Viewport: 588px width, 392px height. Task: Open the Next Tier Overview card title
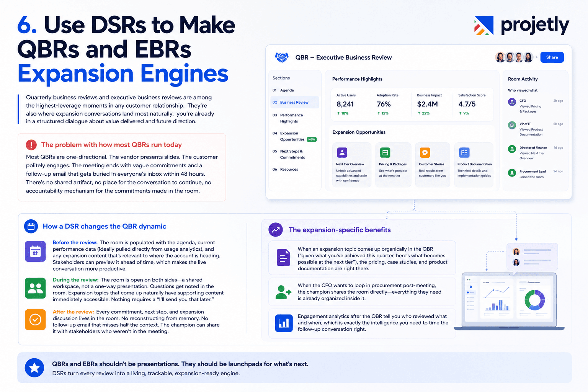pyautogui.click(x=350, y=164)
